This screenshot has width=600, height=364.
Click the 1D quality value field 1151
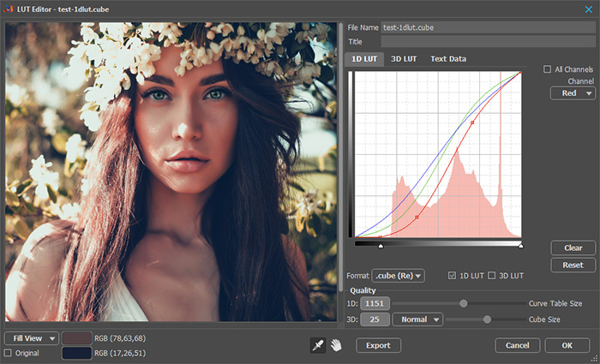[x=375, y=303]
